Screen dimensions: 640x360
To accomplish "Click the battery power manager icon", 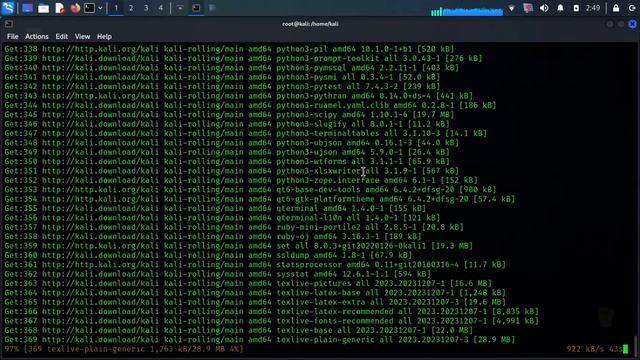I will (x=576, y=8).
